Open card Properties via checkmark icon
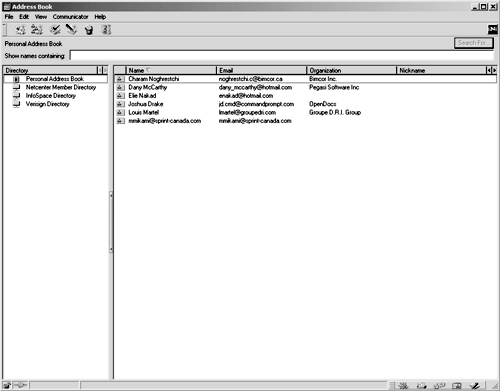Screen dimensions: 500x391 55,30
